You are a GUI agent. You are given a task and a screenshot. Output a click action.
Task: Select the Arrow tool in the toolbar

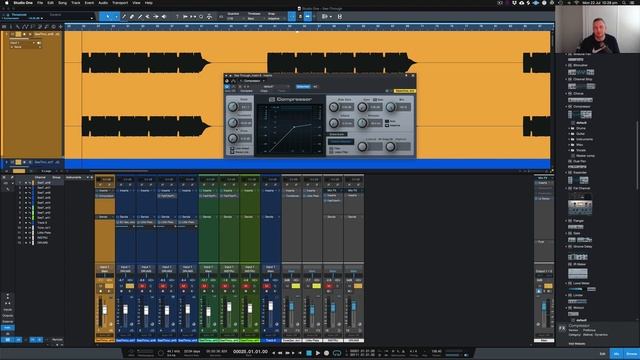[108, 17]
